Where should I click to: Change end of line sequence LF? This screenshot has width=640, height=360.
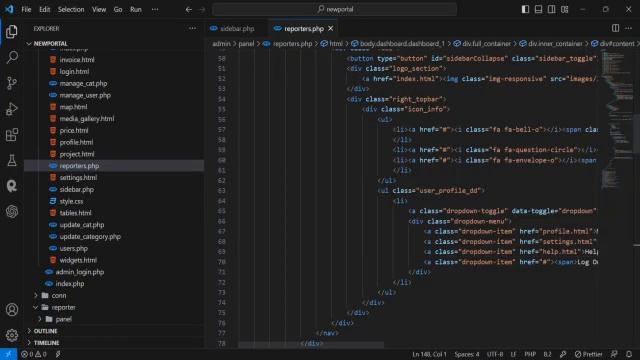coord(513,354)
